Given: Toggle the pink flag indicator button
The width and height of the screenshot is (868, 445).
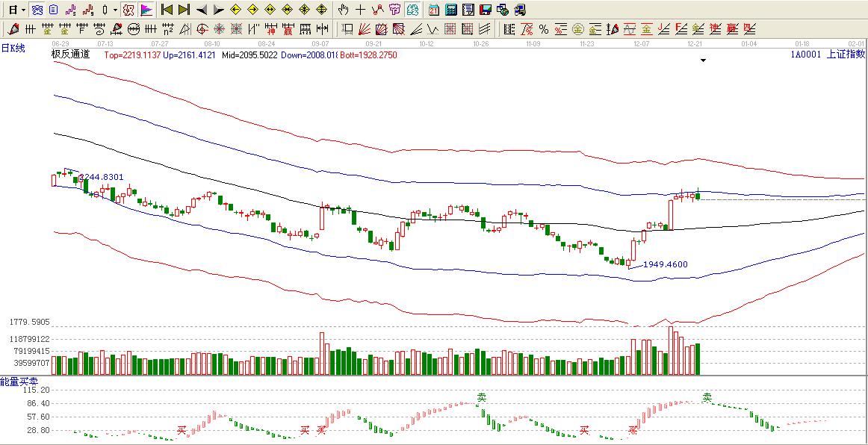Looking at the screenshot, I should click(x=146, y=10).
